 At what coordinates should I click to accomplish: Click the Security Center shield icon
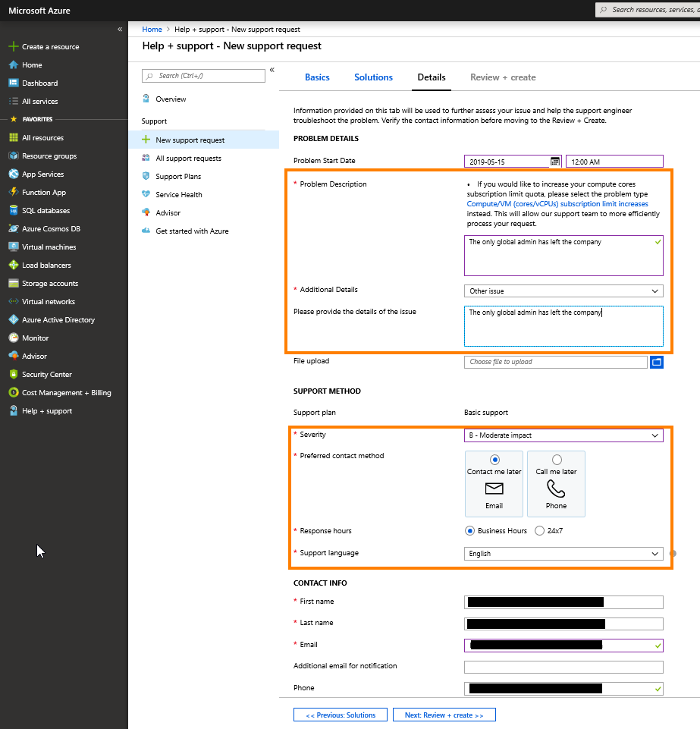pyautogui.click(x=14, y=374)
